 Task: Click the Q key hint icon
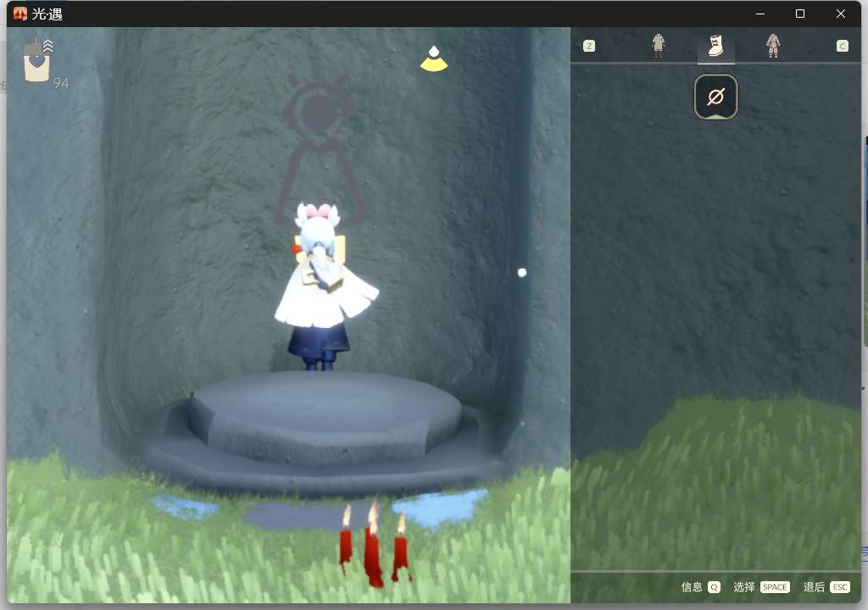click(714, 587)
